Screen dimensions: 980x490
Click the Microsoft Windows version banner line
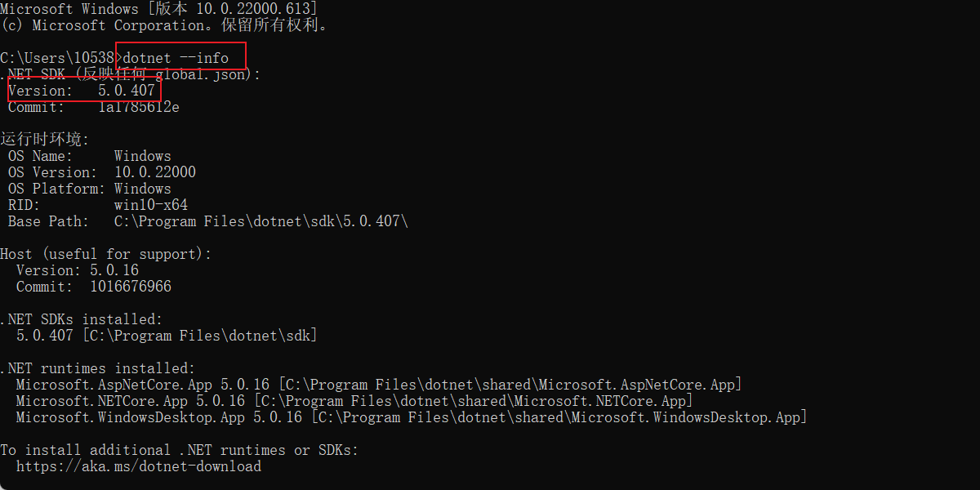tap(159, 9)
